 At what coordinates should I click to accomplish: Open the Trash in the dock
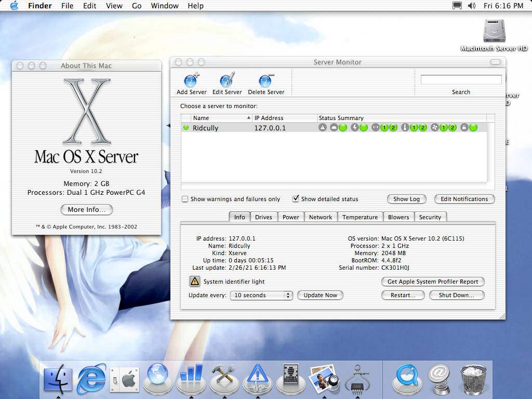click(x=473, y=380)
